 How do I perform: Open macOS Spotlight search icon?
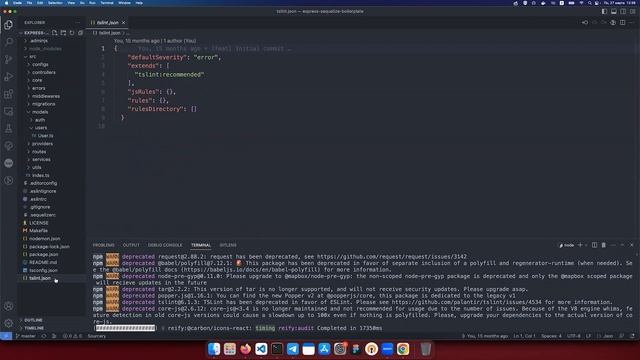pyautogui.click(x=590, y=3)
